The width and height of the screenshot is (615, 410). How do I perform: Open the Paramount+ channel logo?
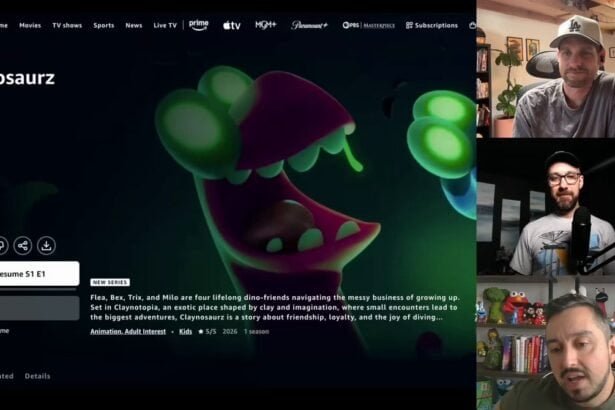coord(309,26)
